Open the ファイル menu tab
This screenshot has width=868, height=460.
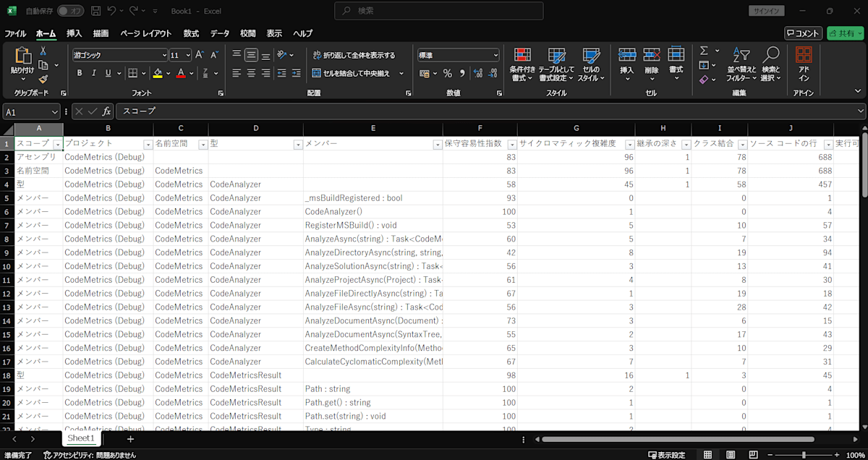pos(15,33)
